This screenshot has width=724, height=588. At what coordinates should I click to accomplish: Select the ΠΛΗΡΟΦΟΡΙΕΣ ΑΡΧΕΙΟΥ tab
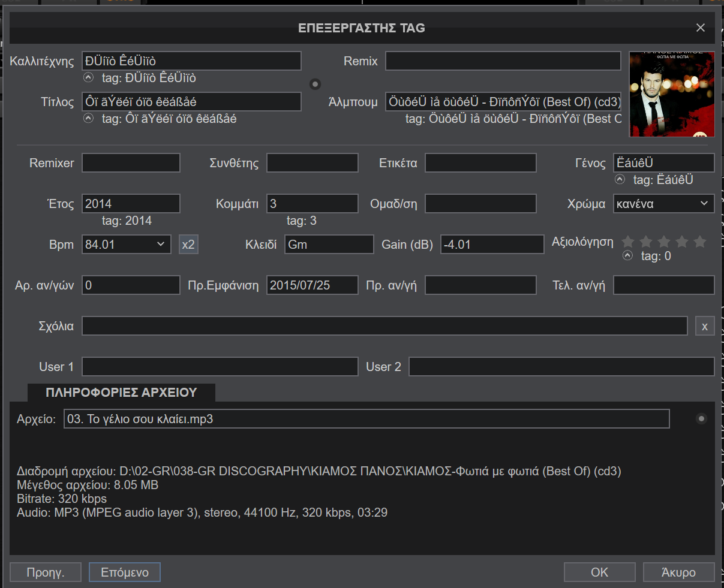121,393
